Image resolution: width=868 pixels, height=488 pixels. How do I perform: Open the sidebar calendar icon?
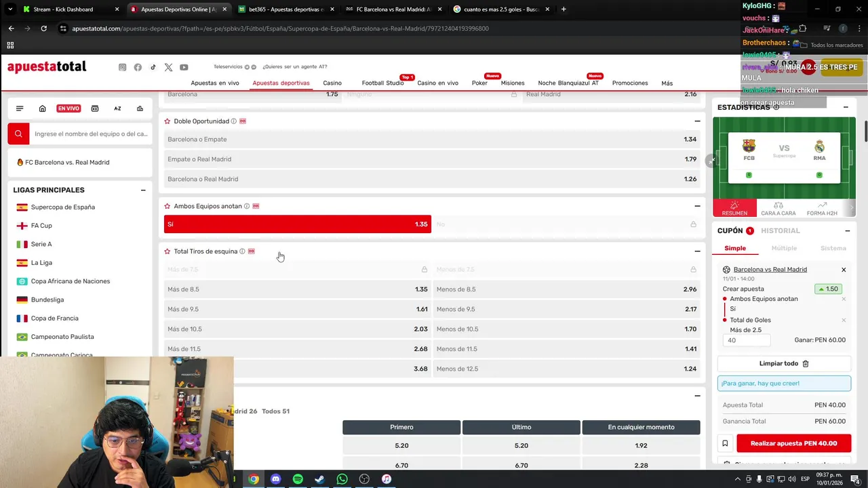[x=94, y=108]
